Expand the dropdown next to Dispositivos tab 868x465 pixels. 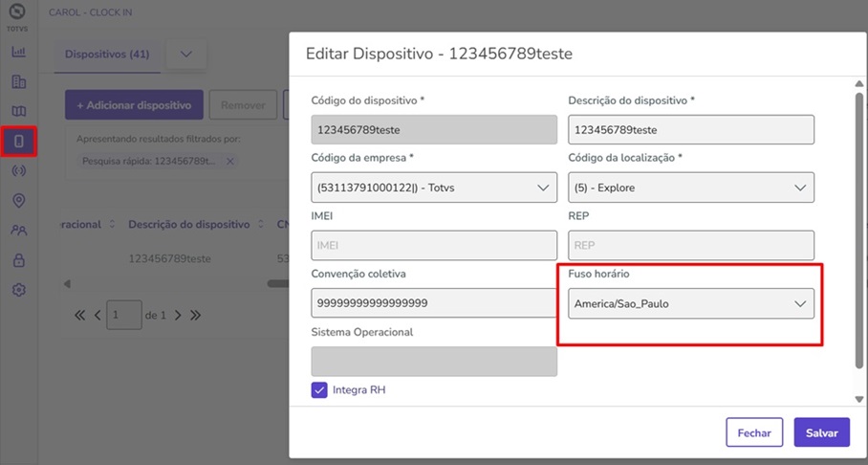(x=186, y=55)
